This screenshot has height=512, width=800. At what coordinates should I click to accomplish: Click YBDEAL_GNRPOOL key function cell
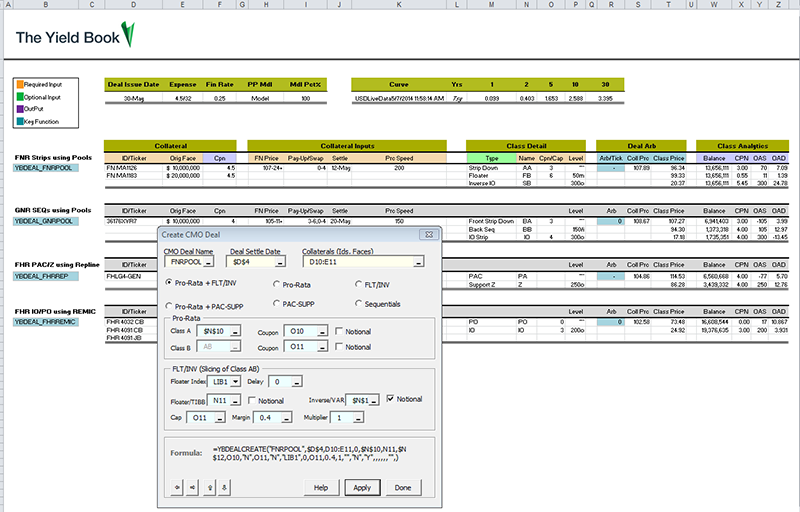click(45, 221)
